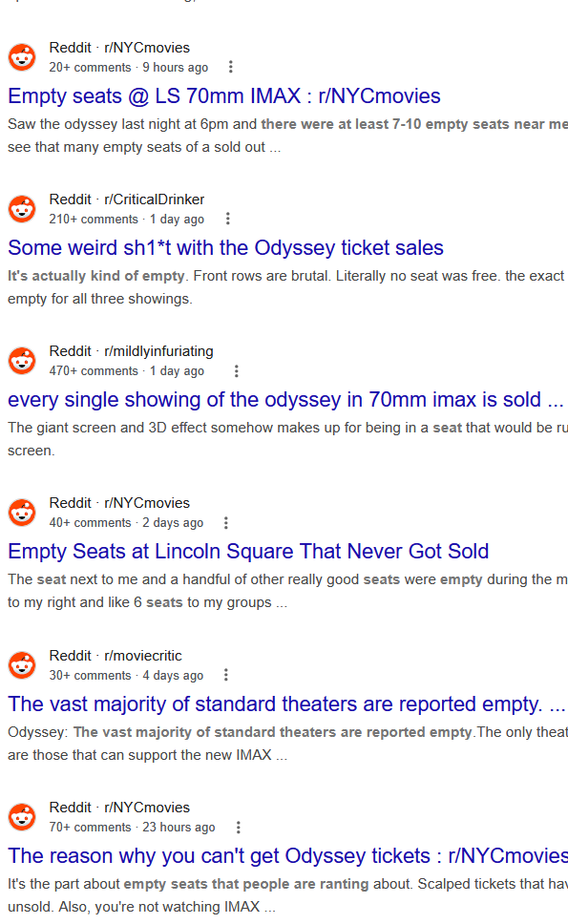Open reason you can't get Odyssey tickets link
Screen dimensions: 568x924
287,856
